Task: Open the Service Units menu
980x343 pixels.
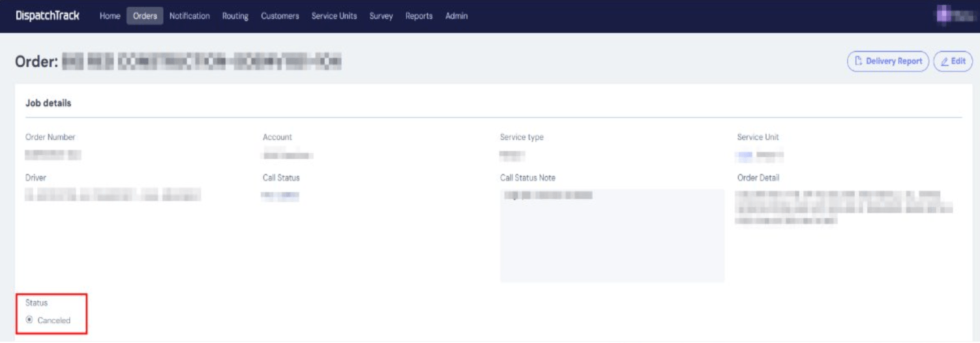Action: click(334, 16)
